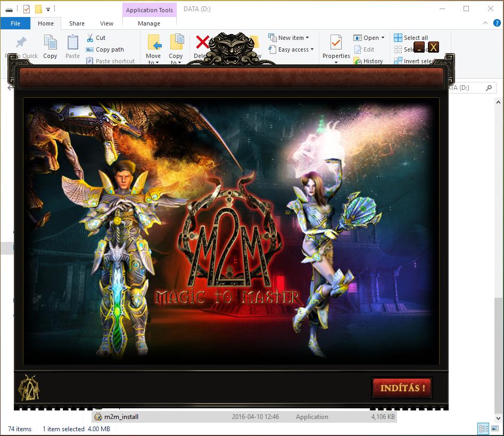Viewport: 504px width, 436px height.
Task: Click the magnifier icon in the search box
Action: pyautogui.click(x=489, y=88)
